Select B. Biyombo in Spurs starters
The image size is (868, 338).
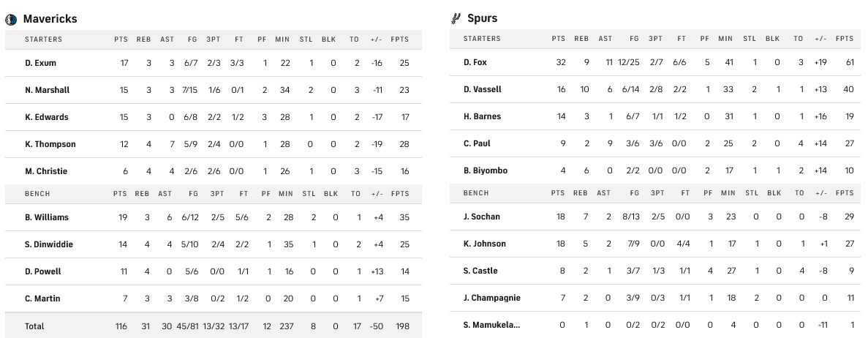[x=486, y=170]
